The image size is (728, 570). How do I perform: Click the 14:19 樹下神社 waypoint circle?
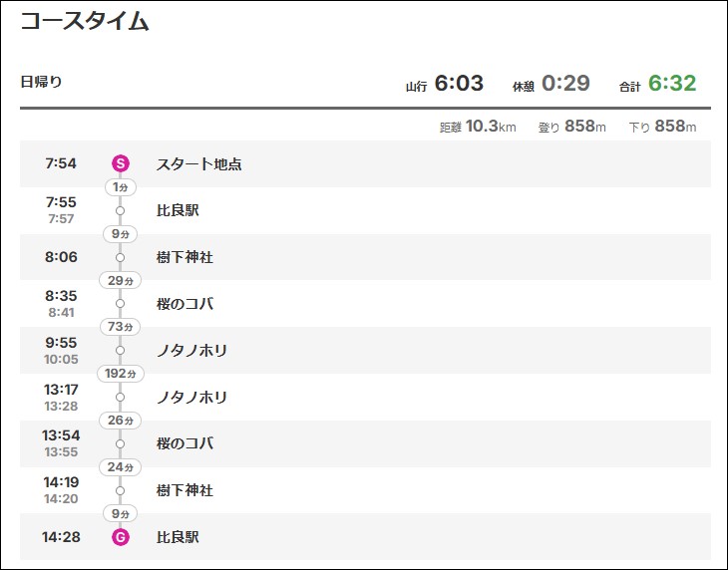click(x=121, y=490)
